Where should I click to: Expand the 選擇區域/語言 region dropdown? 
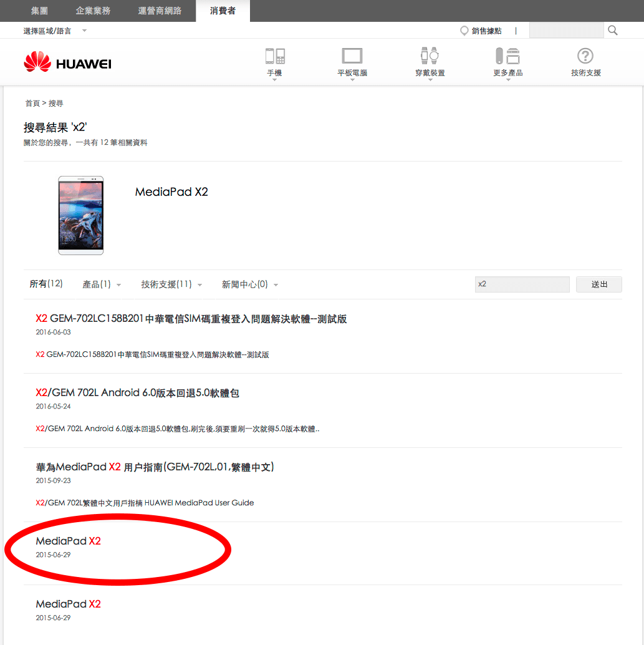(55, 31)
